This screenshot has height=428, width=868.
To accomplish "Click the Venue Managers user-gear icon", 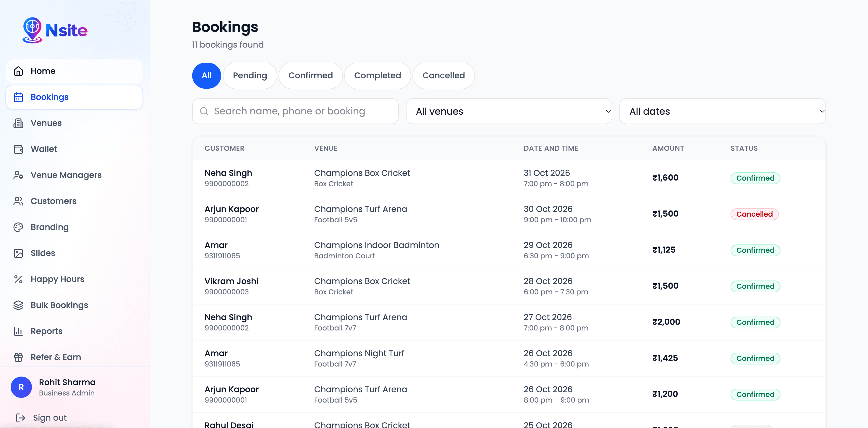I will click(x=18, y=175).
